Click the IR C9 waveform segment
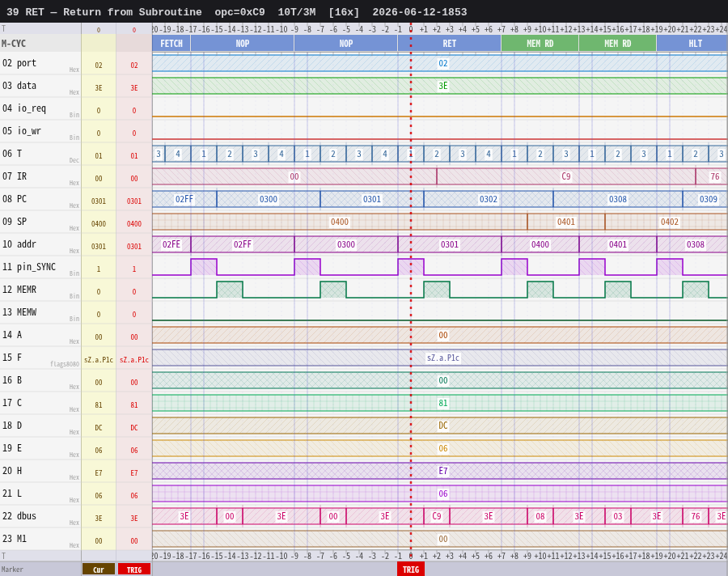728x576 pixels. click(x=566, y=176)
